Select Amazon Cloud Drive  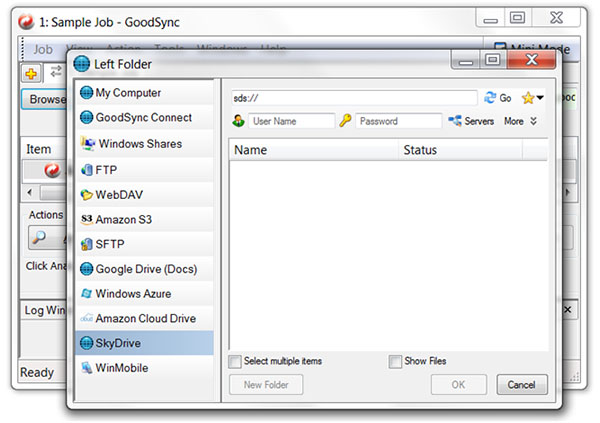[144, 318]
